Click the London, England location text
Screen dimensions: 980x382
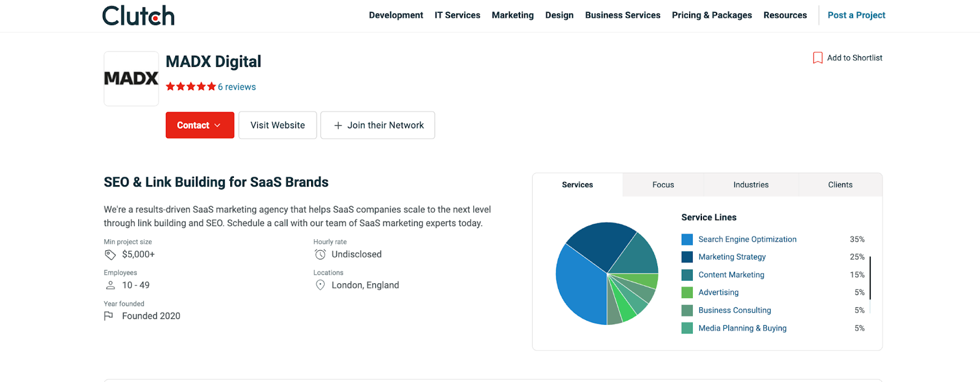click(x=365, y=285)
